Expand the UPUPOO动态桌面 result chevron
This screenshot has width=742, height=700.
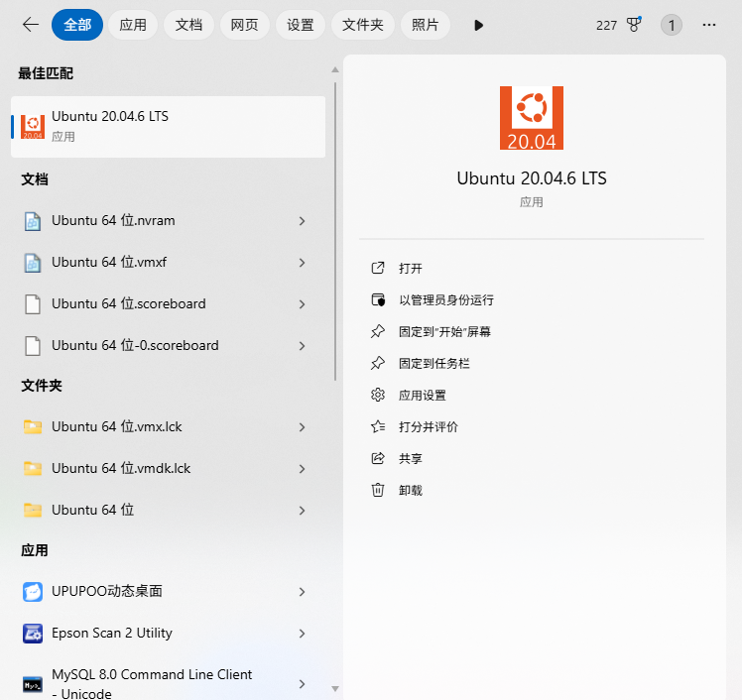[x=302, y=592]
